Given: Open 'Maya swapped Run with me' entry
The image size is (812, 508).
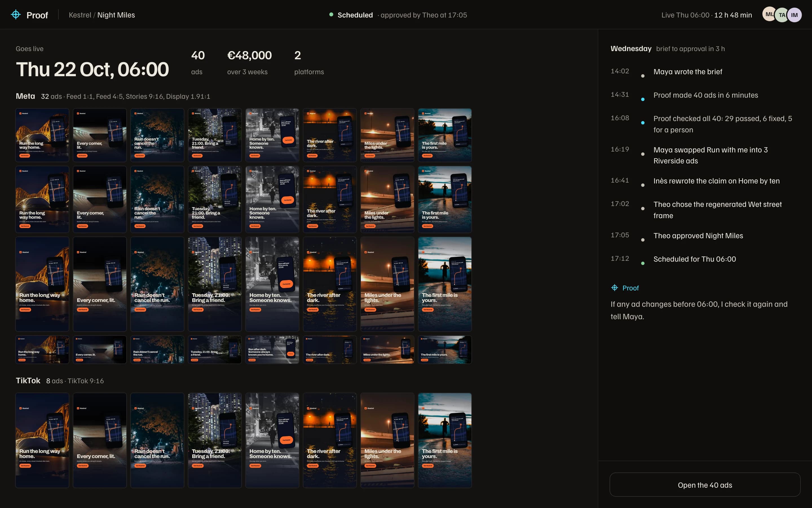Looking at the screenshot, I should pos(710,155).
